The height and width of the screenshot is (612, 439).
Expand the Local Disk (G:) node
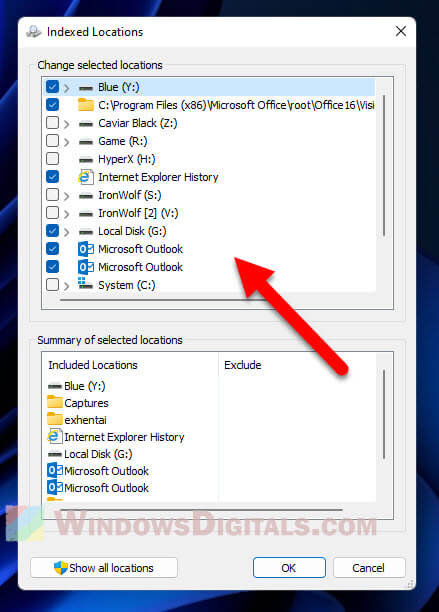click(x=67, y=232)
